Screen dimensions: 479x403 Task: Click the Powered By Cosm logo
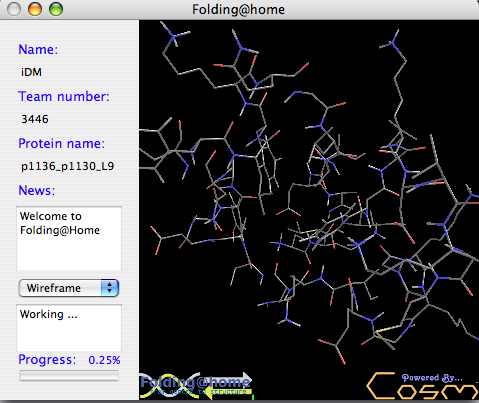click(x=423, y=386)
